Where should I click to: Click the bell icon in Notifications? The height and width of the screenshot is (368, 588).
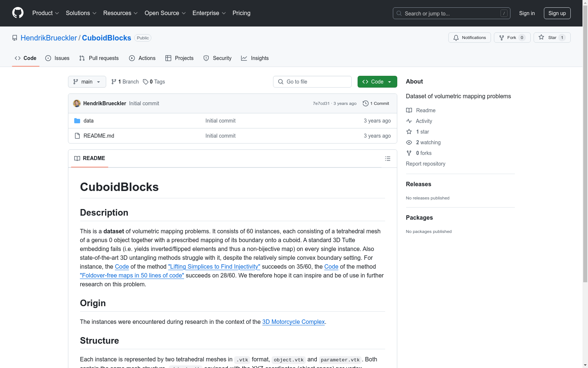pos(456,38)
